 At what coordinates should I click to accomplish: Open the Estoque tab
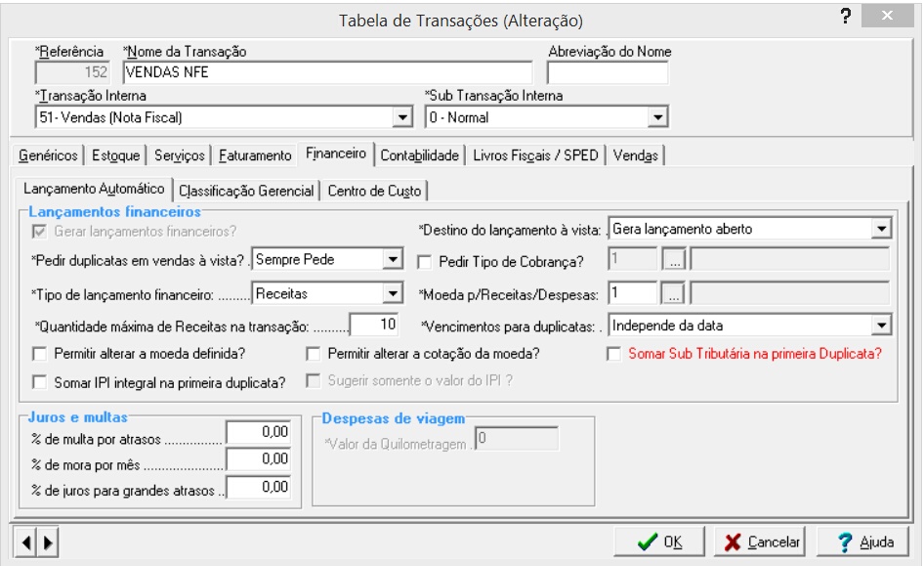[x=115, y=155]
